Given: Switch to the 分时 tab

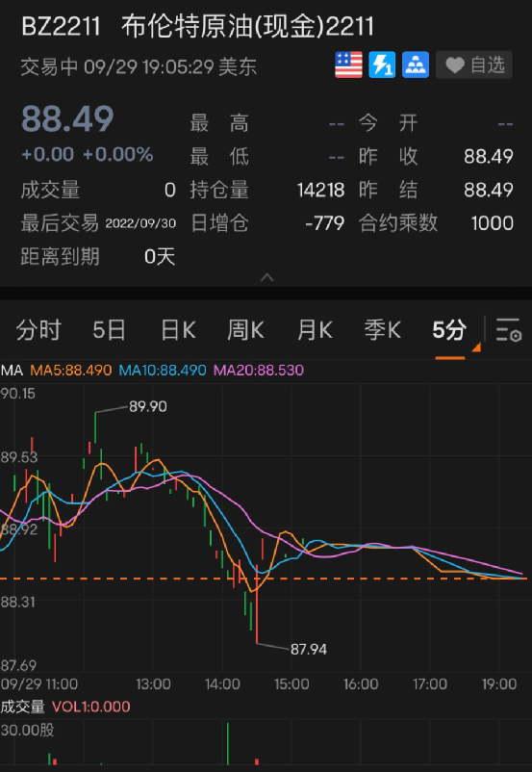Looking at the screenshot, I should [38, 329].
